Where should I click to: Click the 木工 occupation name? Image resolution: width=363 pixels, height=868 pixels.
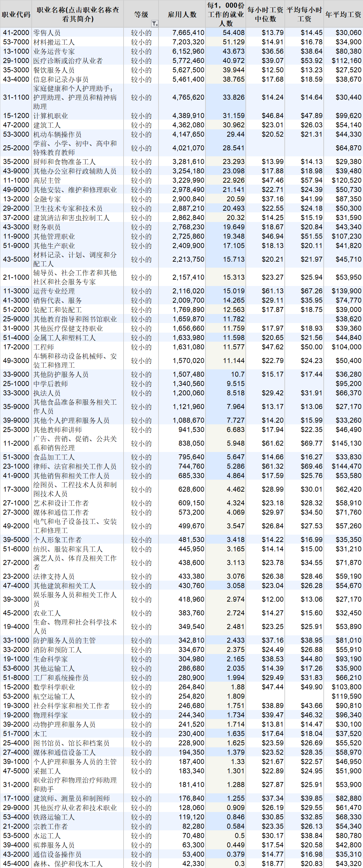pyautogui.click(x=40, y=734)
